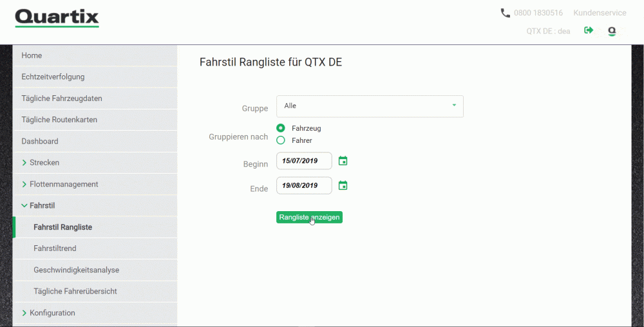Click the phone icon in header

(x=506, y=13)
